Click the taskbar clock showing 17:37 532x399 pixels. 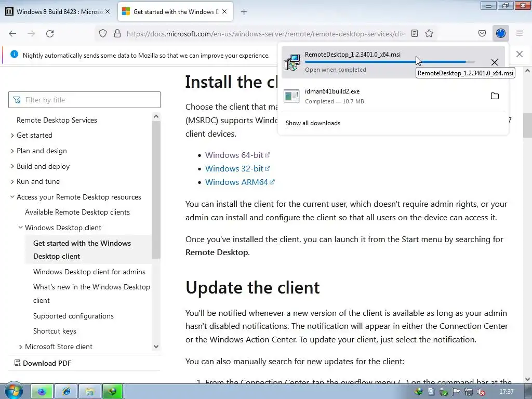point(507,392)
